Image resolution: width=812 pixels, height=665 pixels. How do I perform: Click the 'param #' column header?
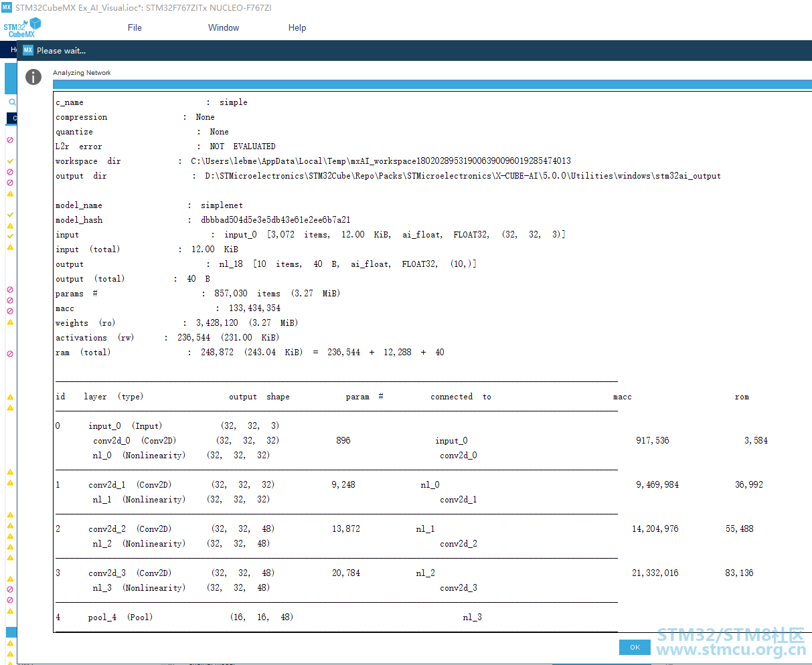(x=364, y=397)
